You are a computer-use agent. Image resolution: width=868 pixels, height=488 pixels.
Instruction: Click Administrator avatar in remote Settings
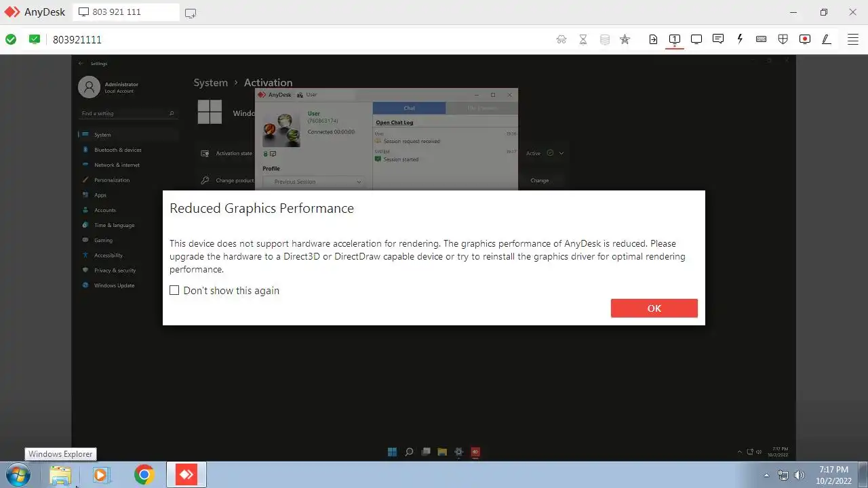click(89, 87)
